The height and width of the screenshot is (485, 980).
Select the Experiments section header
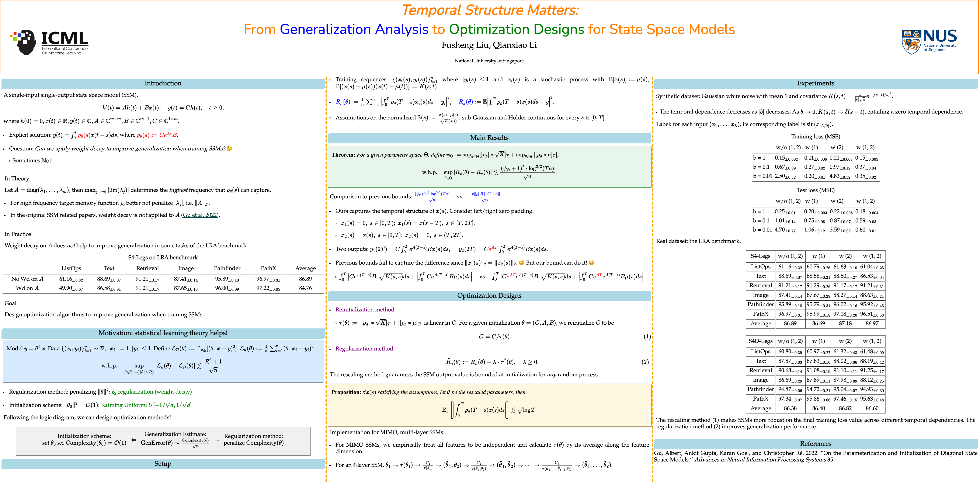click(816, 83)
